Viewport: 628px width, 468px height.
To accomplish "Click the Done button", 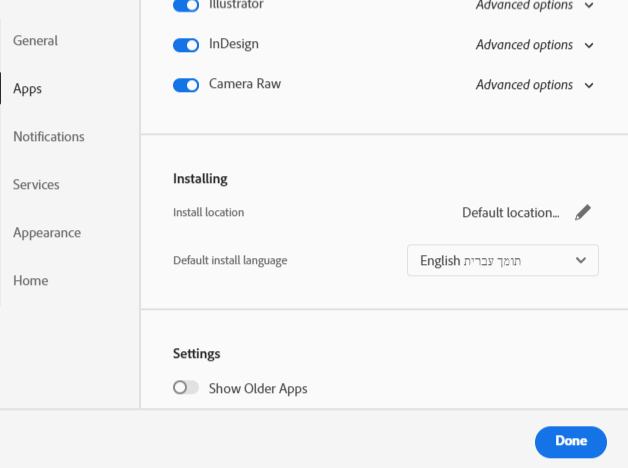I will pyautogui.click(x=570, y=441).
